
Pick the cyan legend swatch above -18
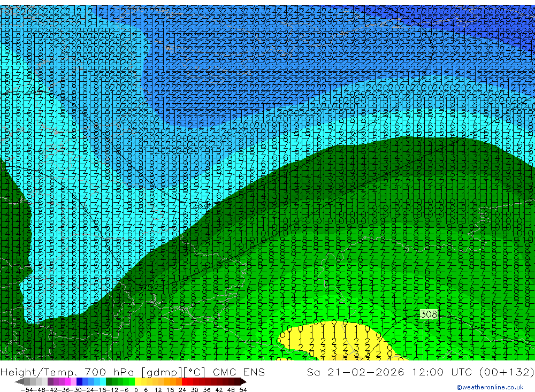pyautogui.click(x=103, y=382)
